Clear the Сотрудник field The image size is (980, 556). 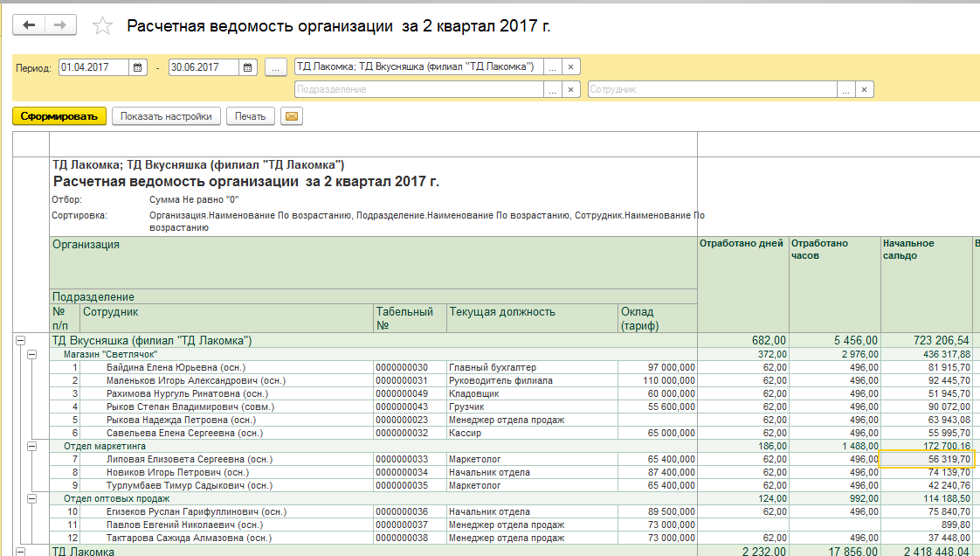point(865,89)
